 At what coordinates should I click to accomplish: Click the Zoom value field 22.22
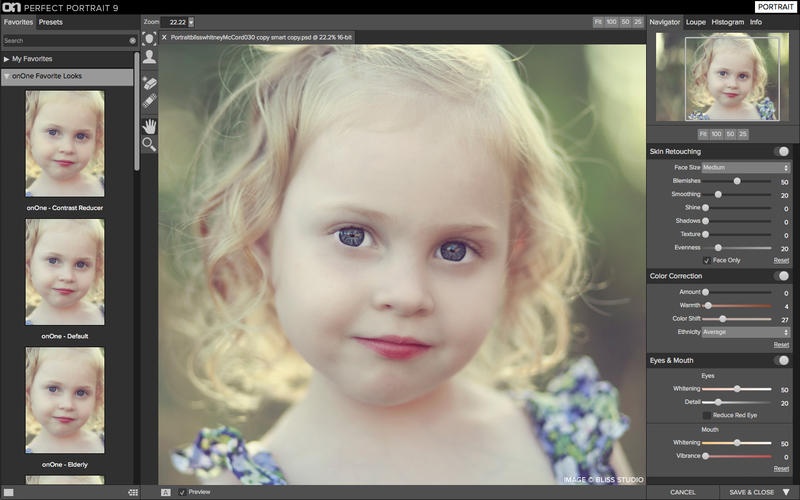(174, 22)
